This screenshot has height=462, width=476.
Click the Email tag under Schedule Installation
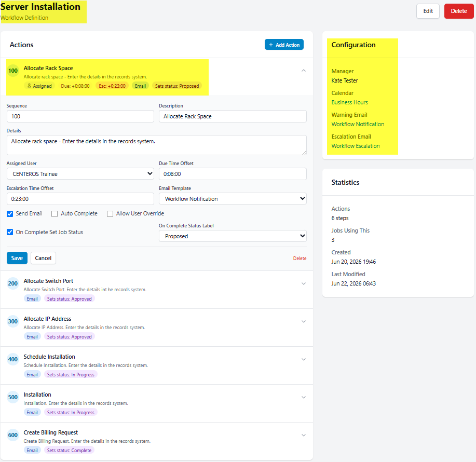pyautogui.click(x=32, y=375)
